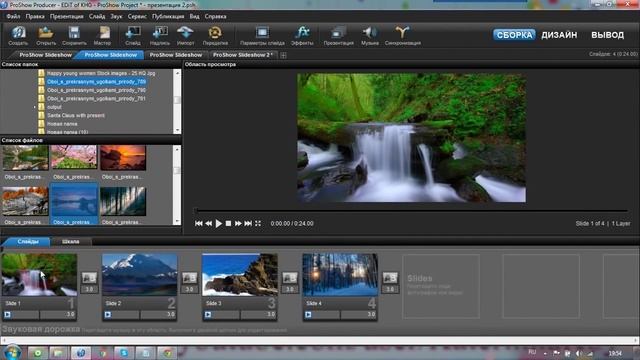Open the Правка menu
The width and height of the screenshot is (640, 360).
35,17
